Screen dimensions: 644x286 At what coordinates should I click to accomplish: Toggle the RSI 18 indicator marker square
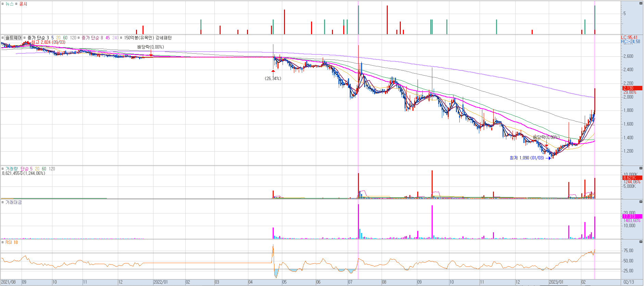tap(3, 242)
